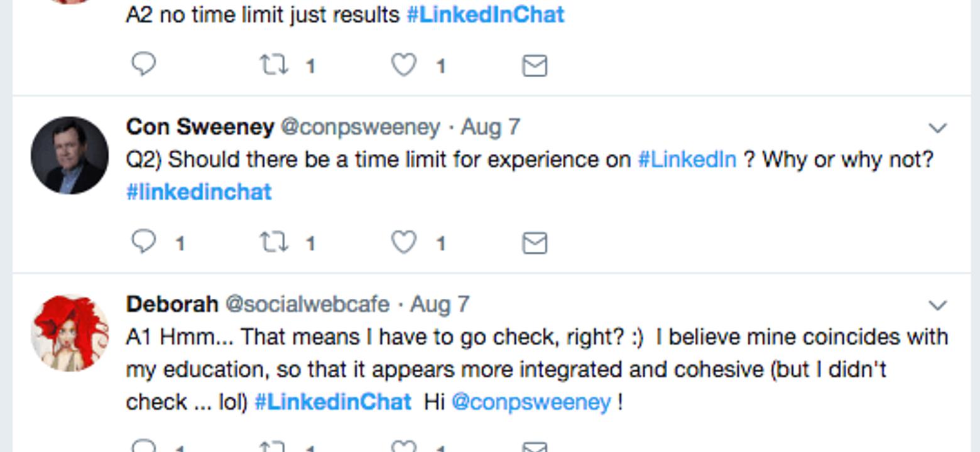Open the Con Sweeney display name link
980x452 pixels.
coord(200,127)
